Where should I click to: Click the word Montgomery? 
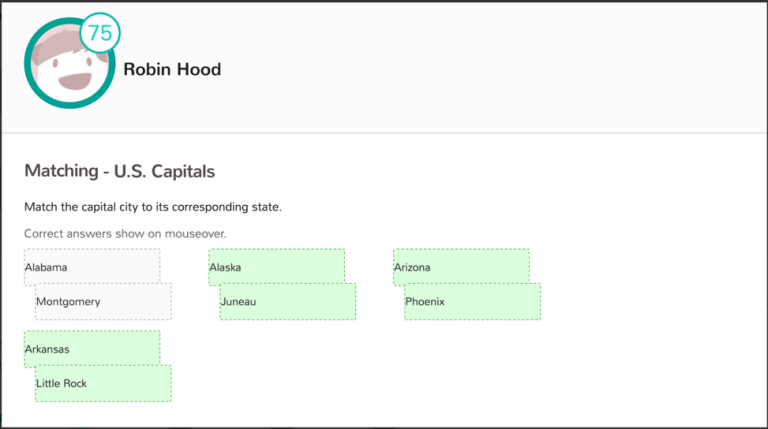[68, 302]
